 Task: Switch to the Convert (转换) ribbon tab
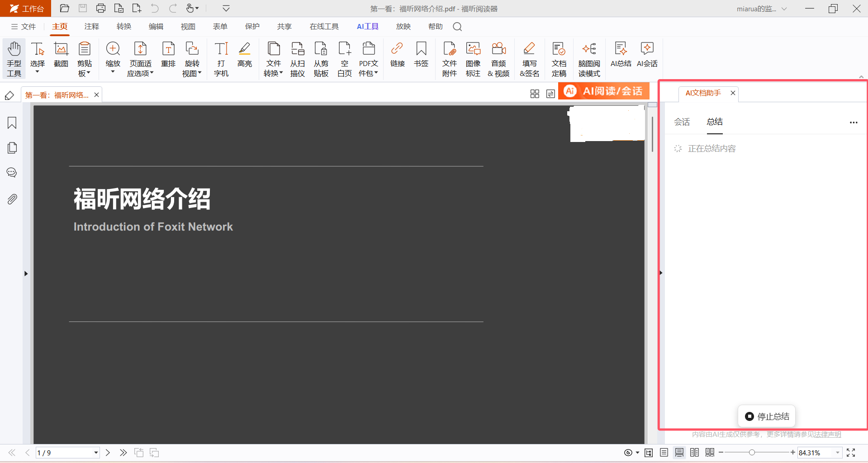click(124, 27)
